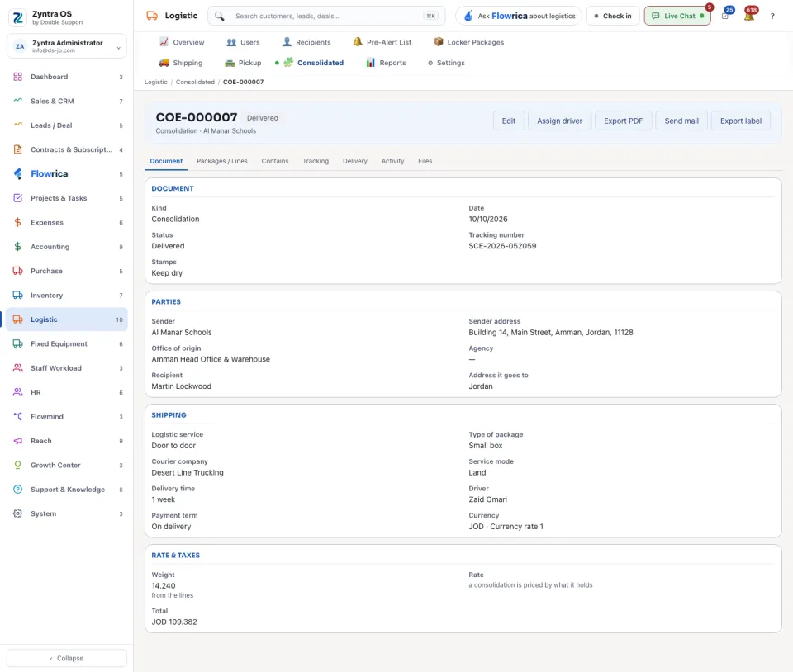Open the Dashboard sidebar icon

coord(17,77)
